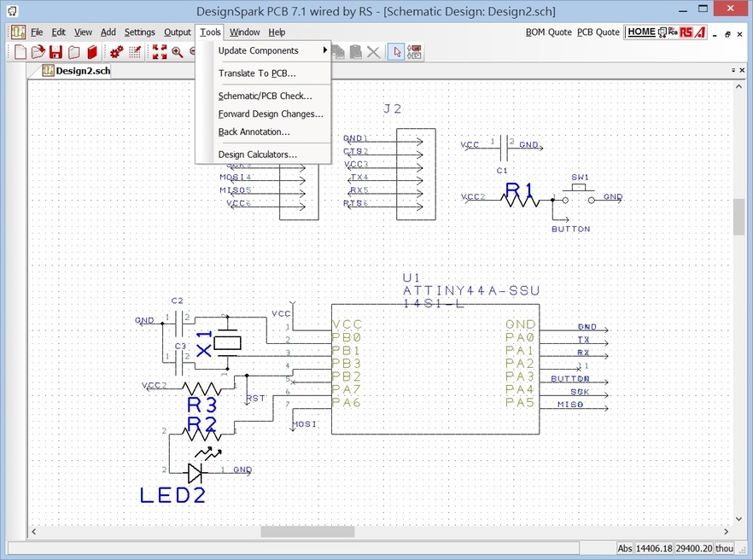Screen dimensions: 753x560
Task: Click the horizontal scrollbar thumb
Action: 307,532
